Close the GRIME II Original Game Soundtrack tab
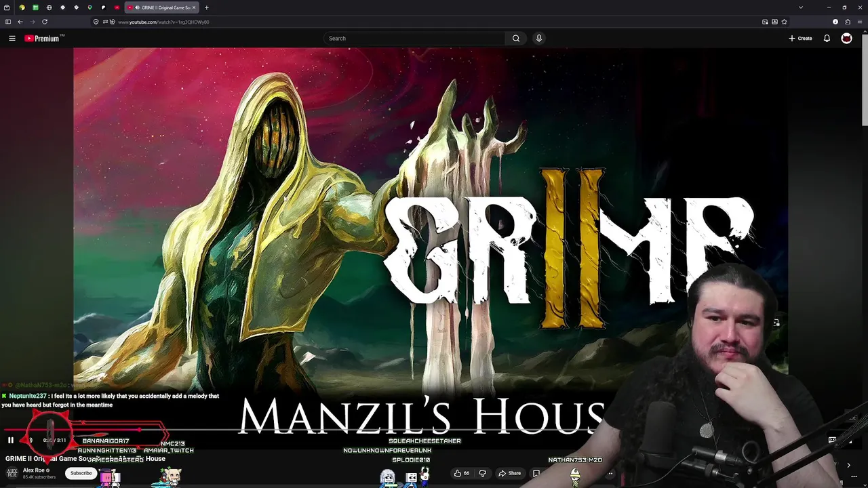Image resolution: width=868 pixels, height=488 pixels. pyautogui.click(x=194, y=7)
